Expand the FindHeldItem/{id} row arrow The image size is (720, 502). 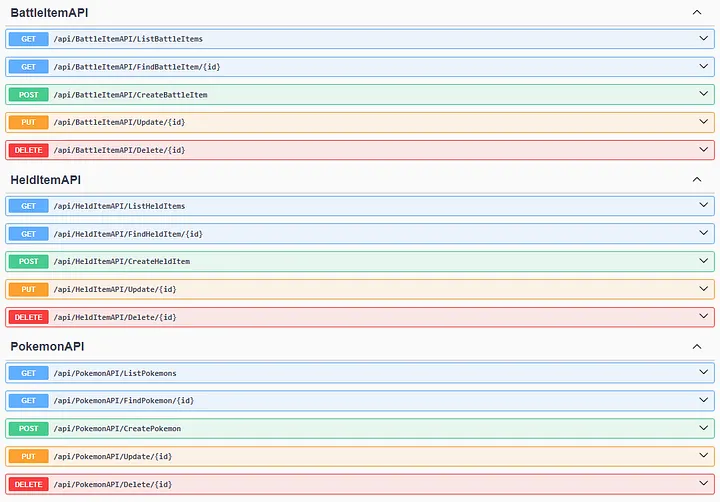pos(703,233)
